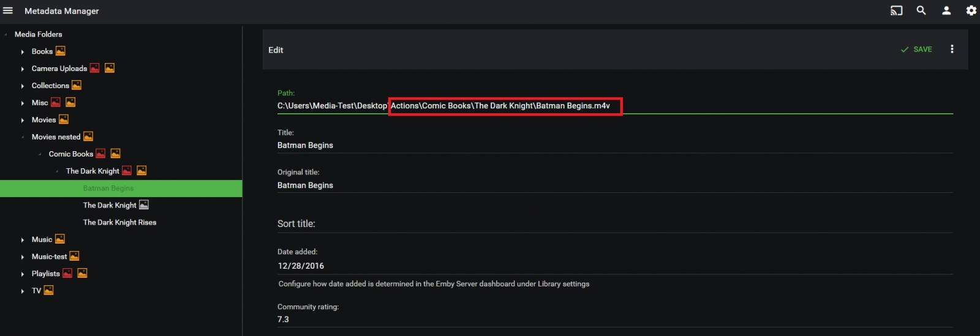Expand the Camera Uploads folder arrow
Screen dimensions: 980x336
point(23,69)
